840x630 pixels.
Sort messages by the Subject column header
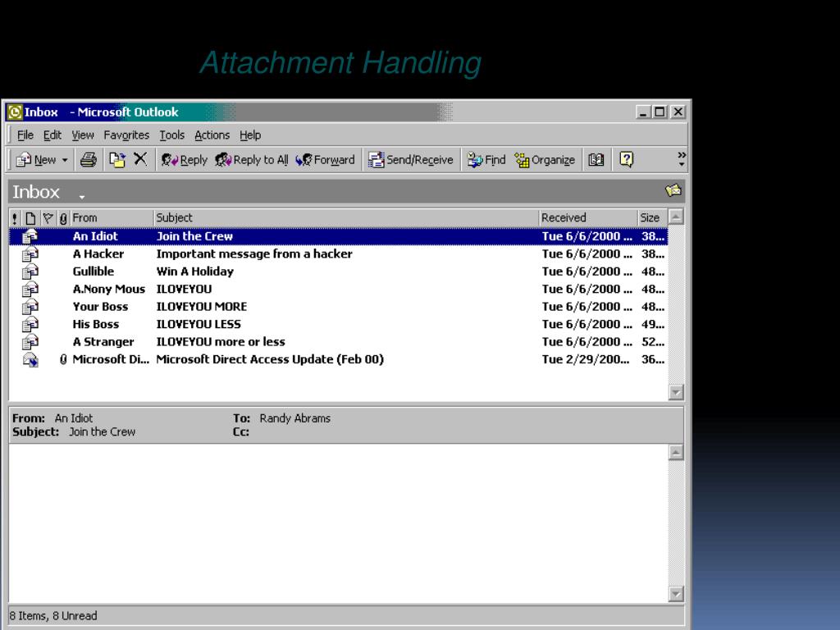tap(346, 218)
